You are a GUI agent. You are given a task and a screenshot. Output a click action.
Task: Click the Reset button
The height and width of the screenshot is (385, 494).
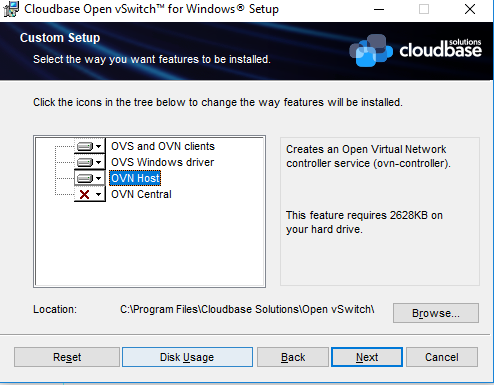click(67, 357)
